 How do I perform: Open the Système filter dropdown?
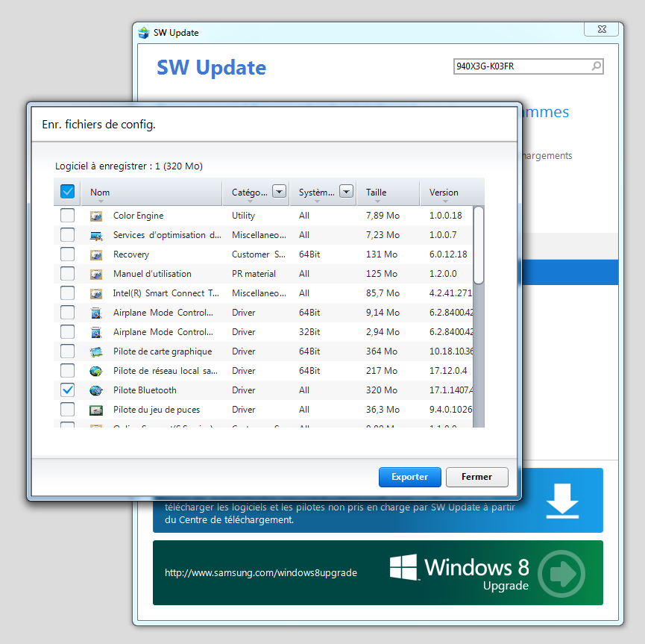tap(346, 192)
